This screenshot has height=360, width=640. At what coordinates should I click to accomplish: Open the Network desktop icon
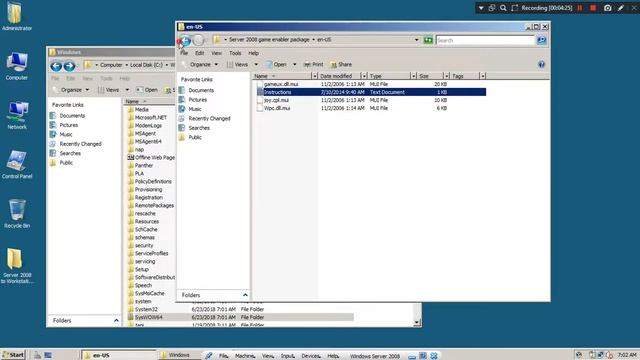point(17,115)
